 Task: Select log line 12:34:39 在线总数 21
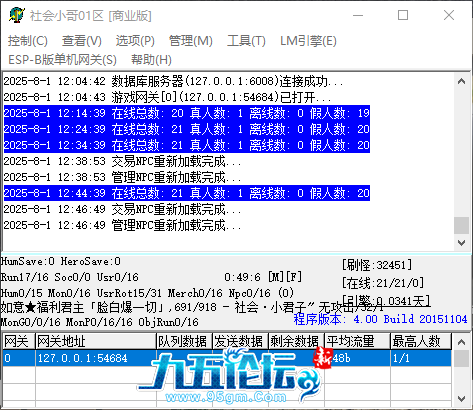tap(187, 145)
